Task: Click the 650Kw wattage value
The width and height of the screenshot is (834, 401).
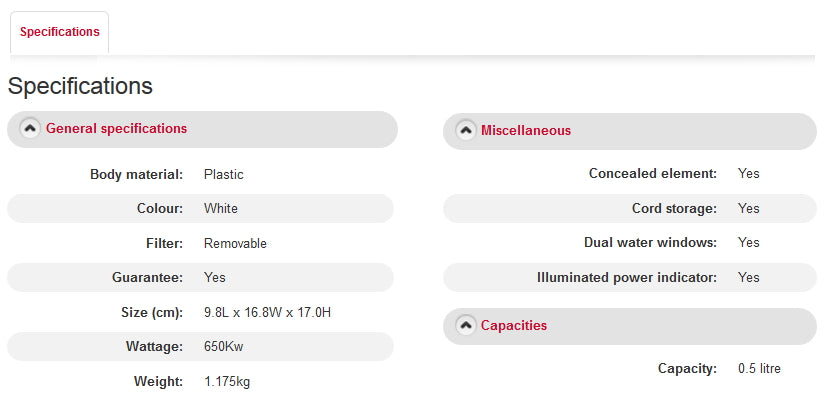Action: (x=225, y=347)
